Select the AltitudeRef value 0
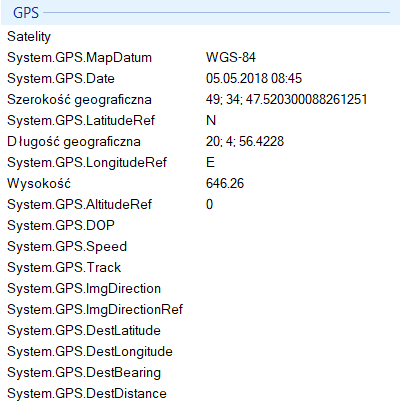 point(209,204)
